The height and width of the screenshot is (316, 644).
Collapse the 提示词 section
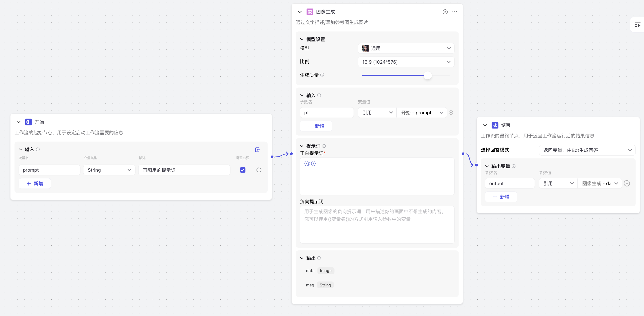tap(302, 146)
